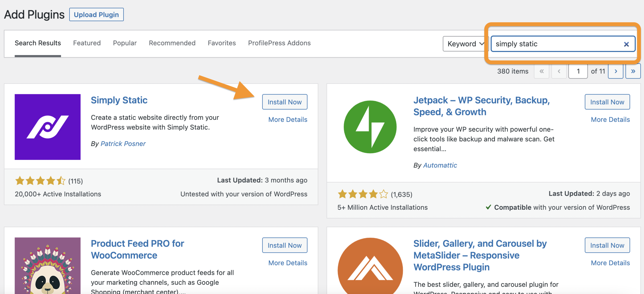Image resolution: width=644 pixels, height=294 pixels.
Task: Click the (115) ratings count
Action: (x=75, y=181)
